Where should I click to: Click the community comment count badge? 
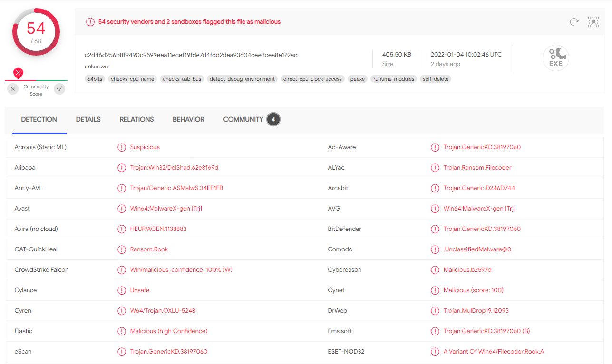click(273, 120)
